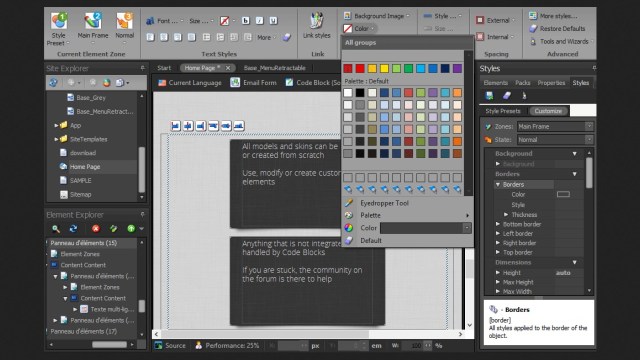
Task: Open the Zones dropdown showing Main Frame
Action: (x=555, y=127)
